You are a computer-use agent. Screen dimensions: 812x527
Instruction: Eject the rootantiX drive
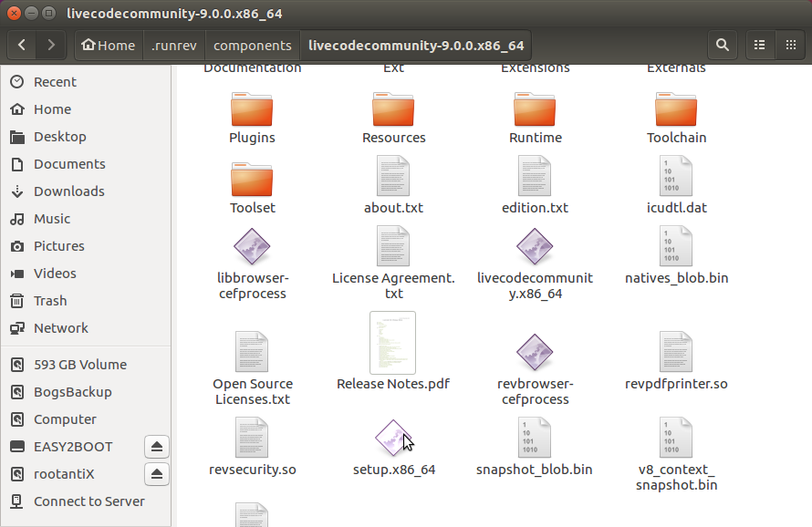click(x=157, y=474)
